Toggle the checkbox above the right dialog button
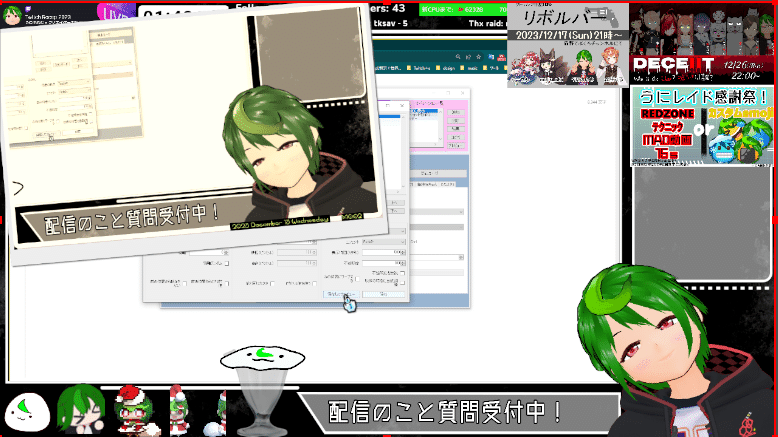778x437 pixels. coord(402,283)
